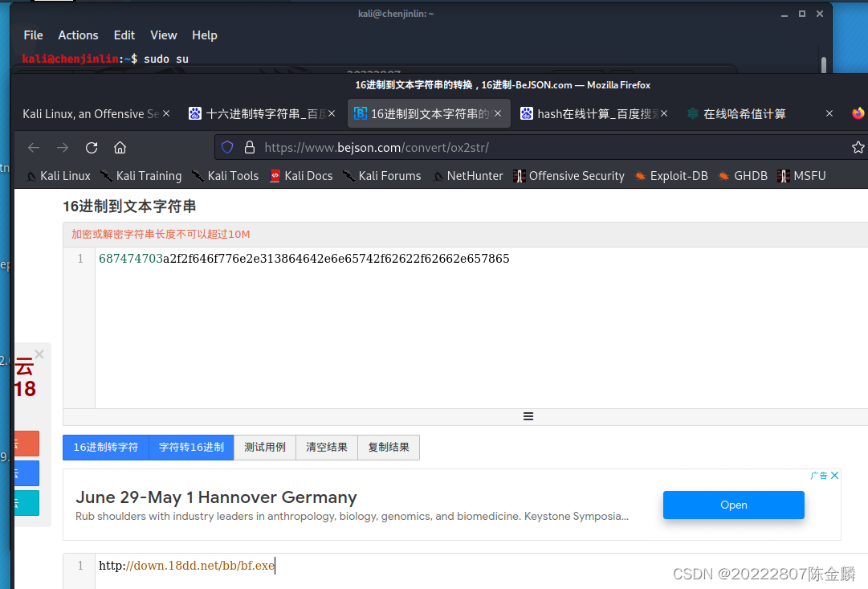868x589 pixels.
Task: Click the cyan side button on left panel
Action: coord(26,502)
